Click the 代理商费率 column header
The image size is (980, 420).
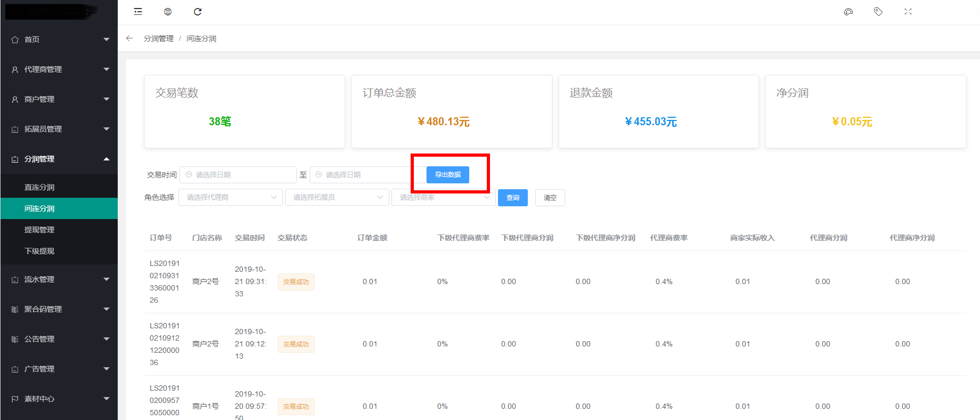(x=669, y=238)
